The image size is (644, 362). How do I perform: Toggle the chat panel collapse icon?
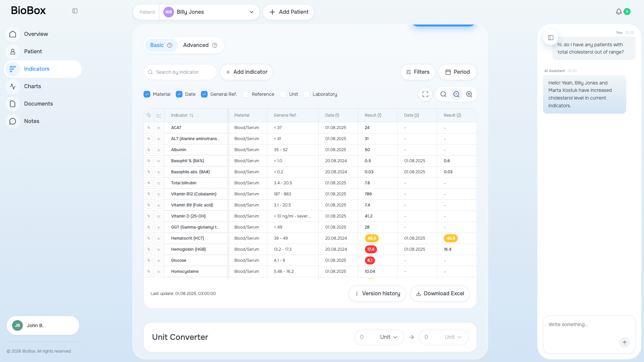[x=551, y=38]
